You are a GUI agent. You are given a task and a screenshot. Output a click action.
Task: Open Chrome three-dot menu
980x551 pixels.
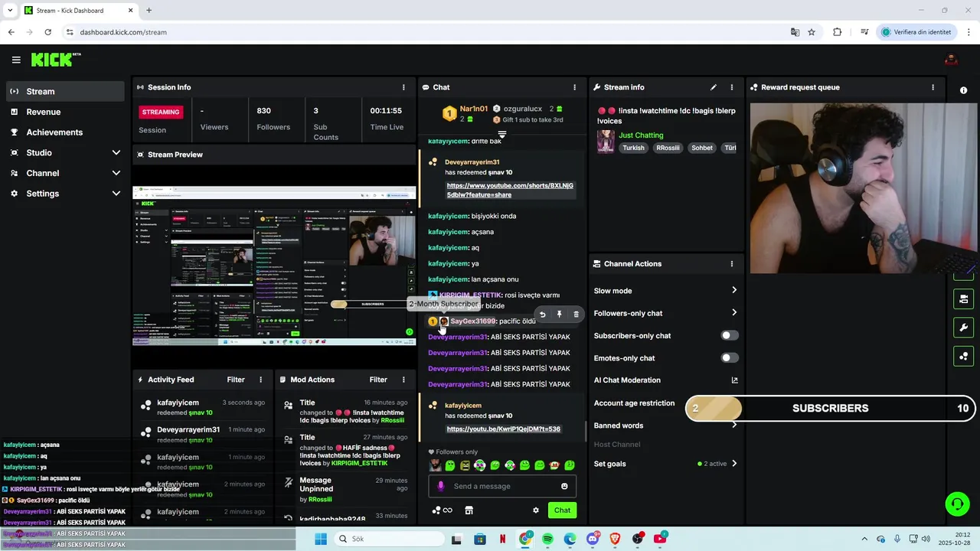(x=969, y=32)
